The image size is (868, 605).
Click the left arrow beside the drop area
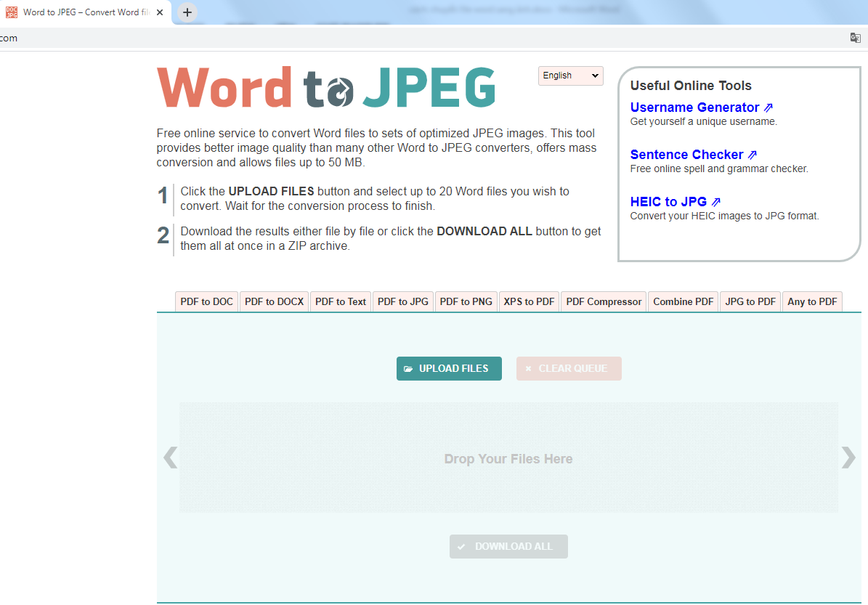170,458
